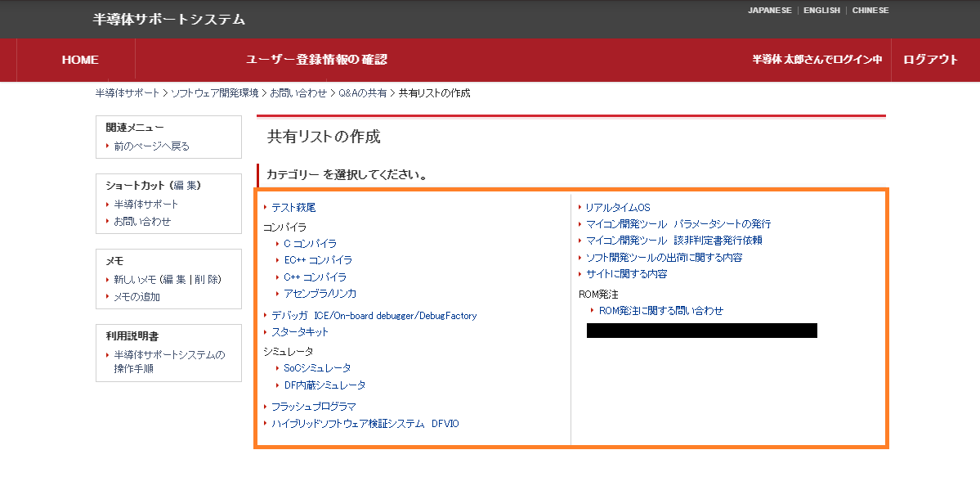
Task: Click メモの追加 link
Action: tap(136, 297)
